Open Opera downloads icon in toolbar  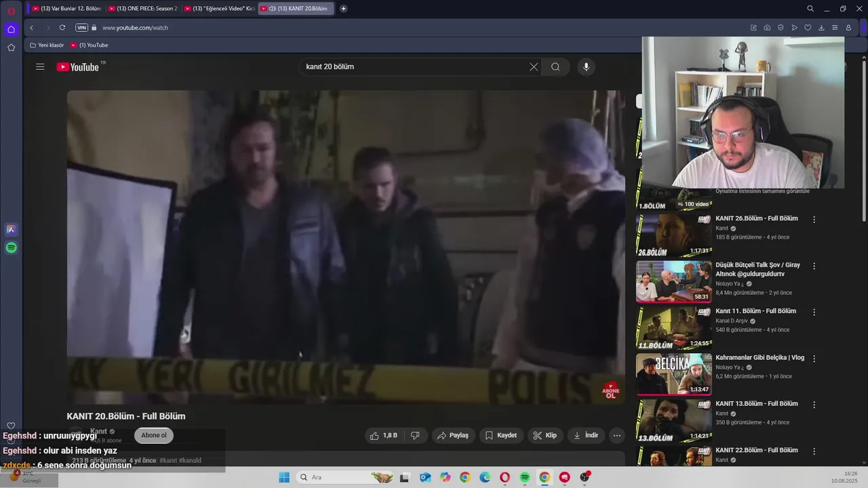[821, 28]
